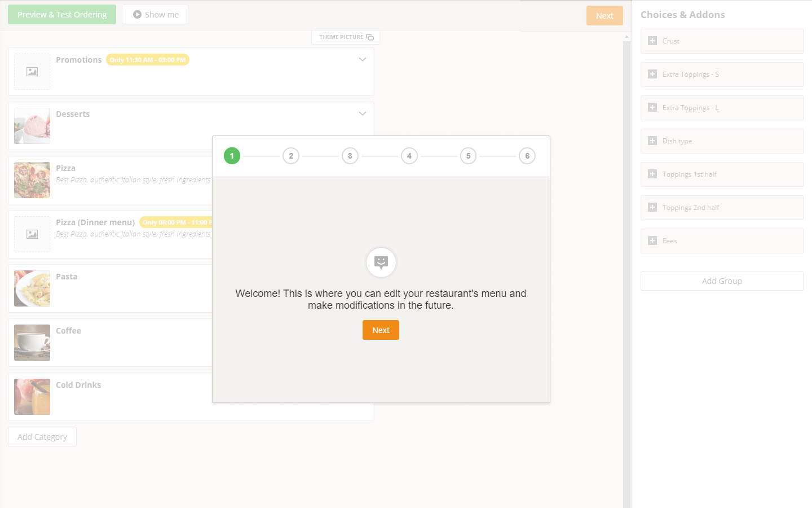Click Add Category button

(x=42, y=437)
